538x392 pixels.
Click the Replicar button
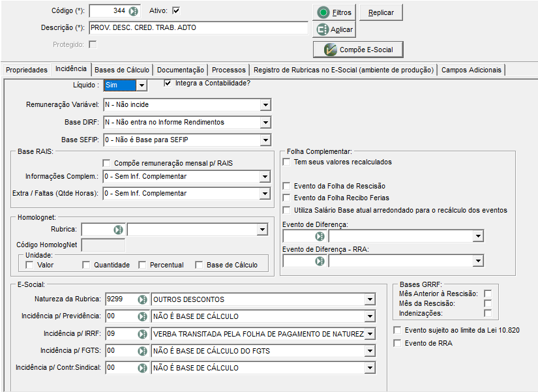click(381, 12)
